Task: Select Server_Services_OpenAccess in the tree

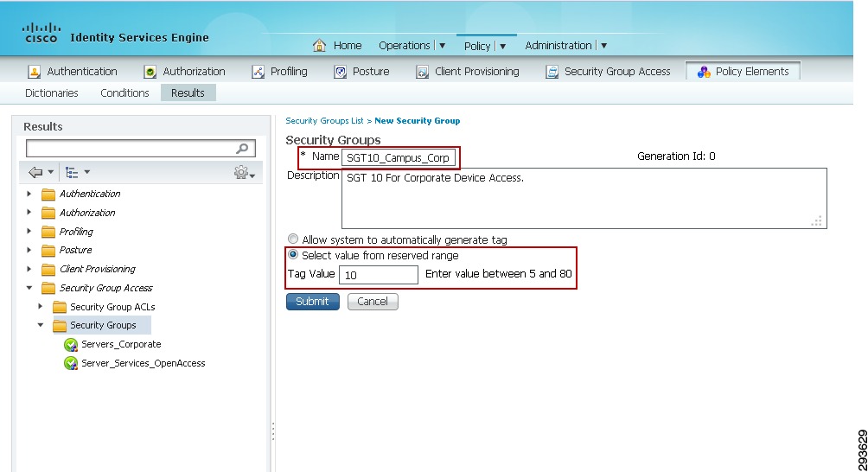Action: pos(144,363)
